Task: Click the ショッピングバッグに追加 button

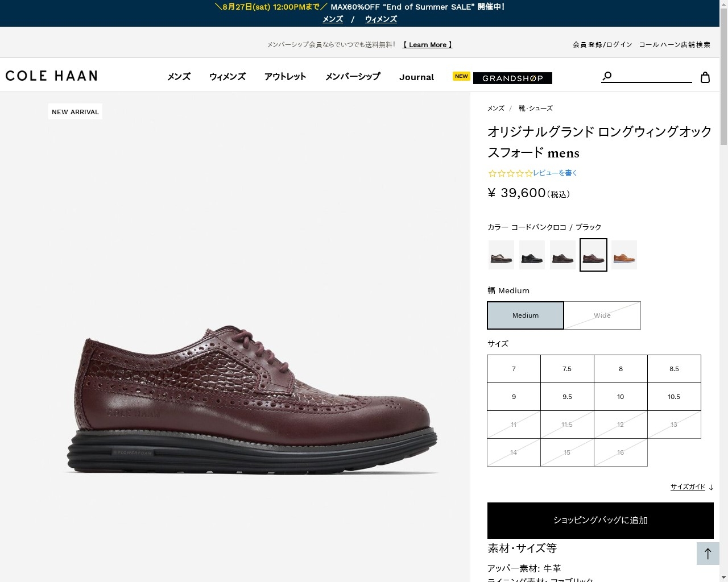Action: pyautogui.click(x=600, y=520)
